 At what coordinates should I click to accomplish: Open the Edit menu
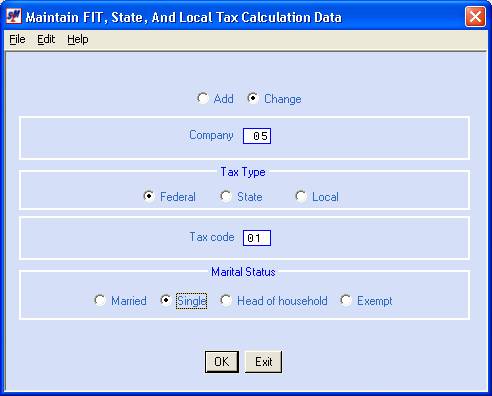(x=46, y=39)
